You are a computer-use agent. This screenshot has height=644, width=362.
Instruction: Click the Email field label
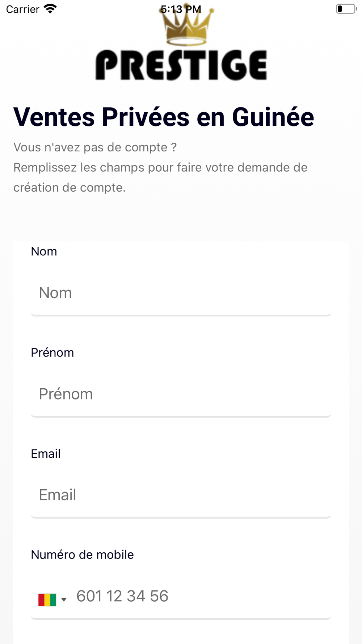click(x=46, y=453)
